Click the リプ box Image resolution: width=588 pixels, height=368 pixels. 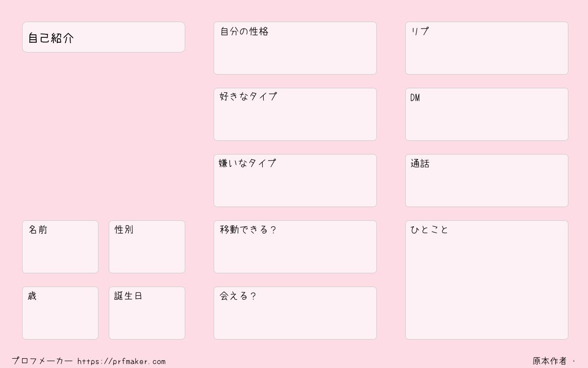487,48
